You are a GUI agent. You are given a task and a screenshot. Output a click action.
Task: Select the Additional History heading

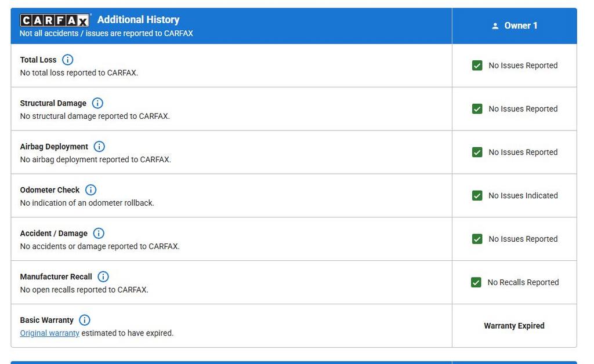pos(138,20)
